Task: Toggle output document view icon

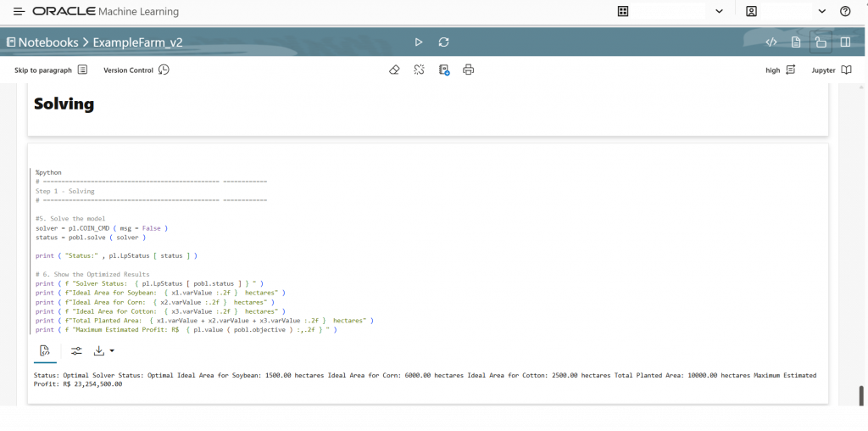Action: click(x=795, y=42)
